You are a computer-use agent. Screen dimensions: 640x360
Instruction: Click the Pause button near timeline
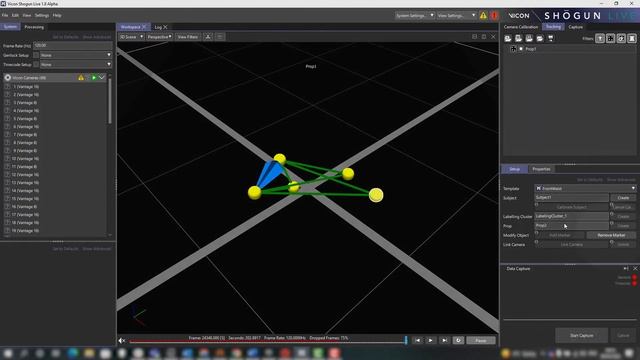pyautogui.click(x=481, y=340)
